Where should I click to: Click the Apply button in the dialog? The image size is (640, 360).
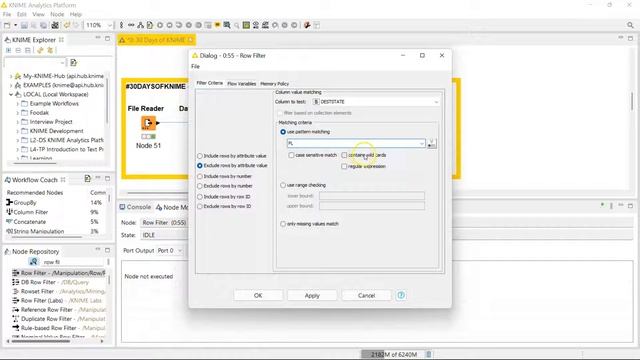coord(312,296)
